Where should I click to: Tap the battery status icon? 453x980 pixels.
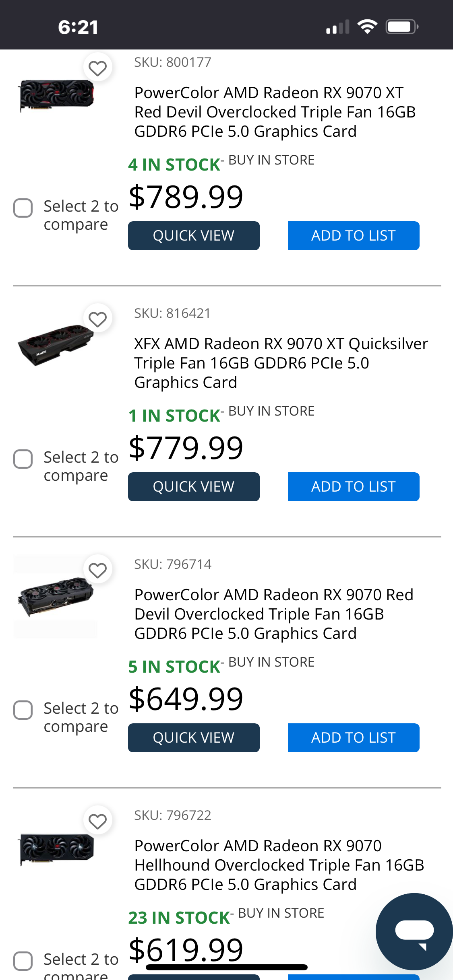pos(402,27)
